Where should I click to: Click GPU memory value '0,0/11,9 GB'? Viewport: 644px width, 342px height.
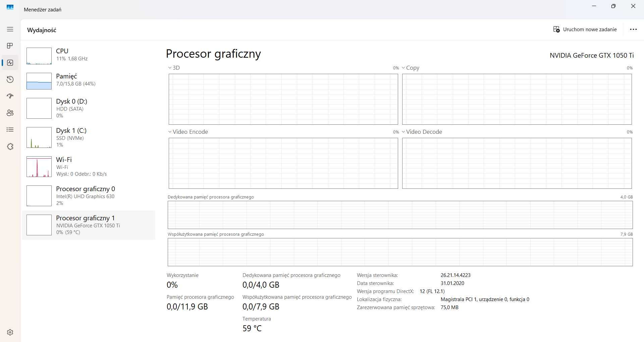187,306
